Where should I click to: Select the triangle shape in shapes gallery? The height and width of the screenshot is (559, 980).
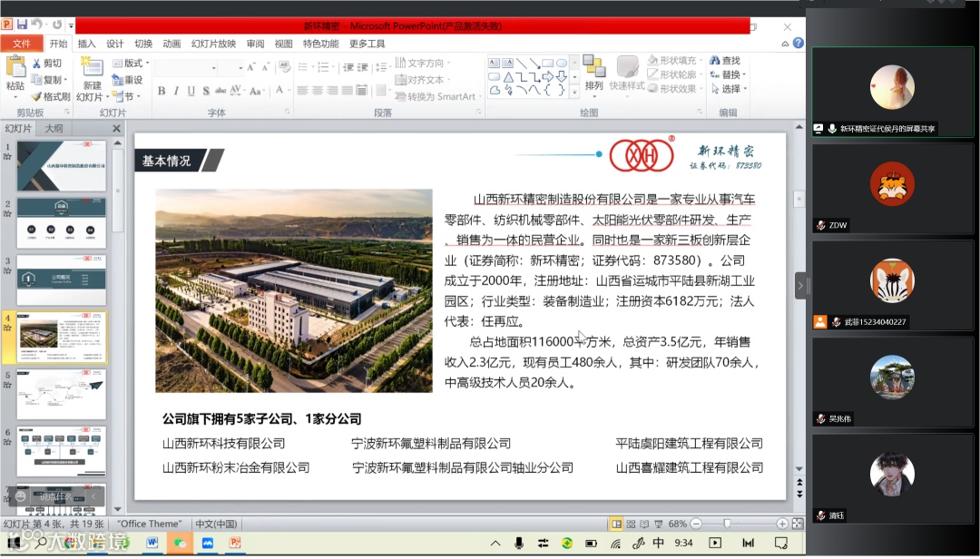(x=508, y=77)
